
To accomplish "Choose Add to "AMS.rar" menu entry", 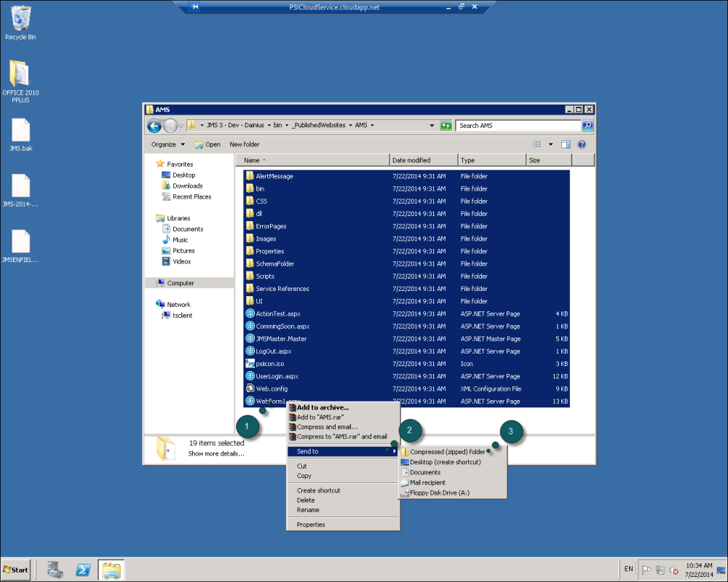I will tap(343, 418).
